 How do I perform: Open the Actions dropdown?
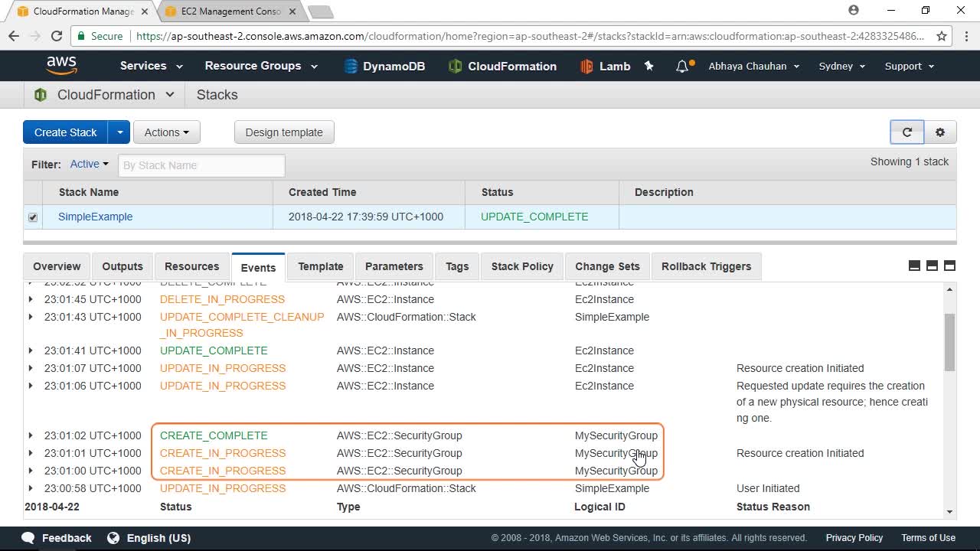click(166, 132)
